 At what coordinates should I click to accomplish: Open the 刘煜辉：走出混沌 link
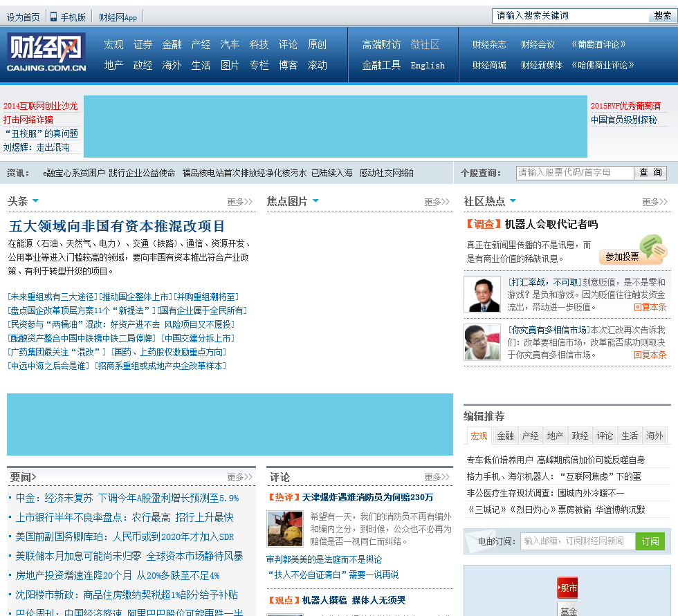pyautogui.click(x=36, y=147)
